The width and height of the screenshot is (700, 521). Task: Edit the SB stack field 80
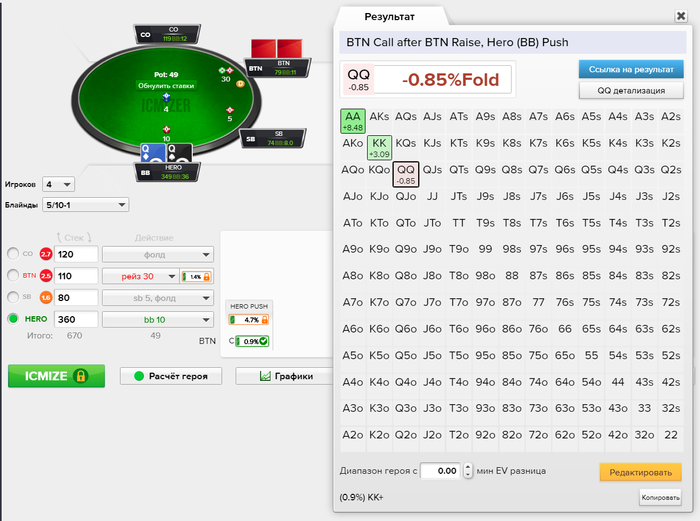pos(76,297)
